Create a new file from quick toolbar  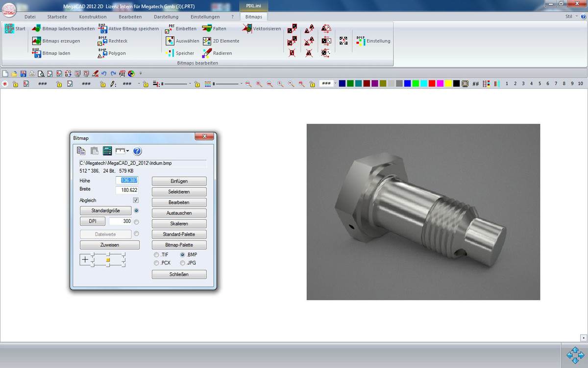click(x=5, y=74)
